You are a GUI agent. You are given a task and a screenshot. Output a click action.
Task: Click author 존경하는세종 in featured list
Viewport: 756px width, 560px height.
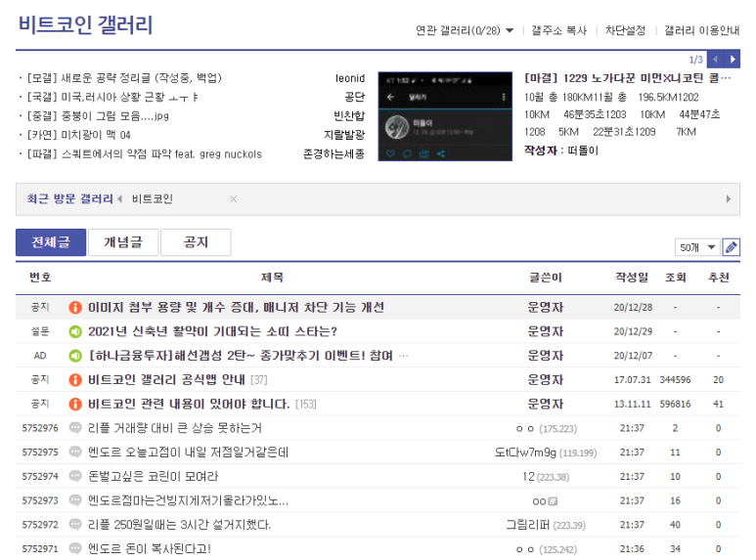click(334, 153)
